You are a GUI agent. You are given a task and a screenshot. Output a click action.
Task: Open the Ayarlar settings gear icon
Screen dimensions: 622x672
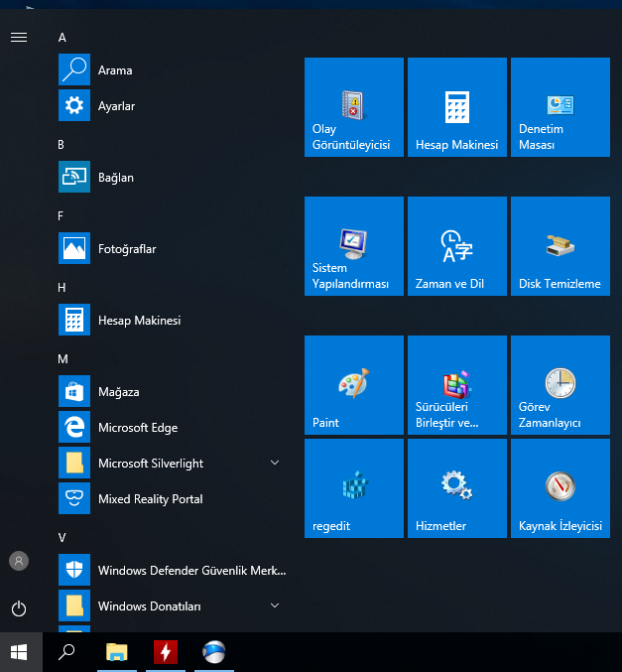74,105
